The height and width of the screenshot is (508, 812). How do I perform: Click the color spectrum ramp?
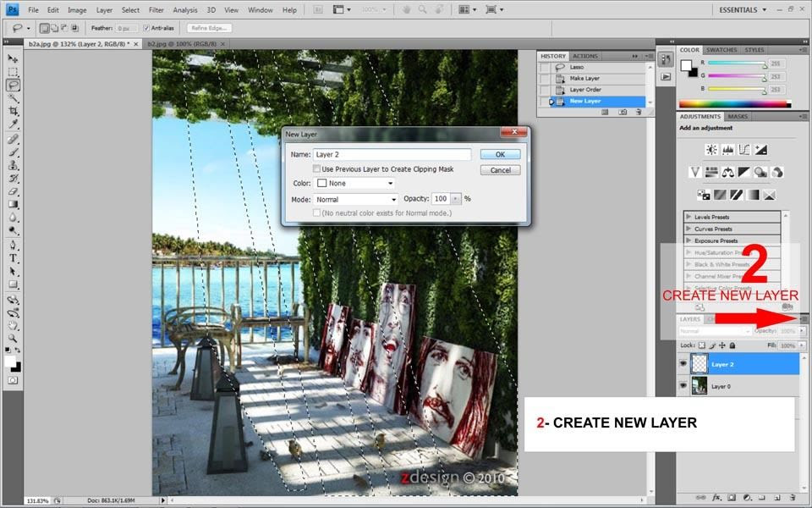(x=734, y=104)
